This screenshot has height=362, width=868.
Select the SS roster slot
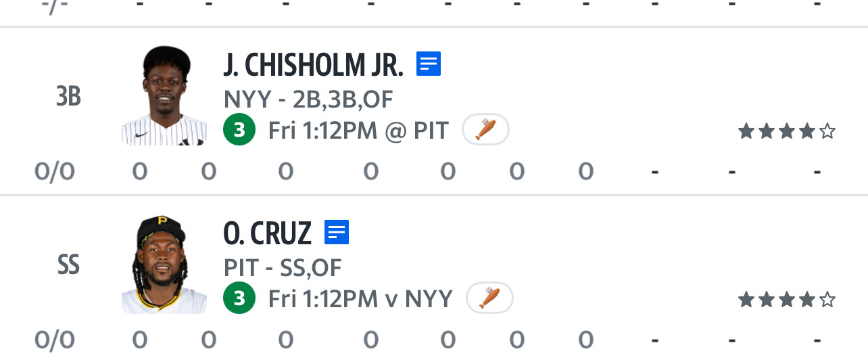pyautogui.click(x=68, y=265)
